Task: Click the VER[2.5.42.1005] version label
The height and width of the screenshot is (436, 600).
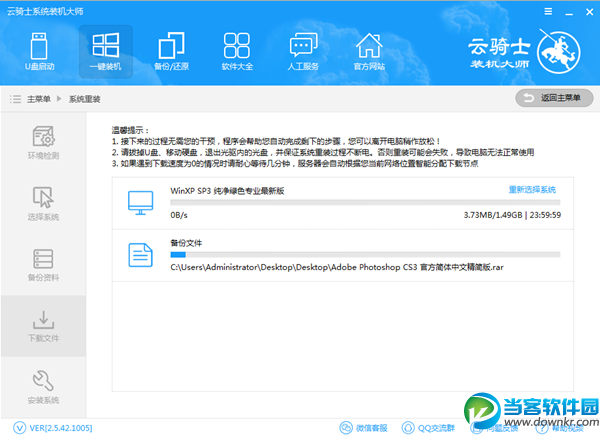Action: click(61, 428)
